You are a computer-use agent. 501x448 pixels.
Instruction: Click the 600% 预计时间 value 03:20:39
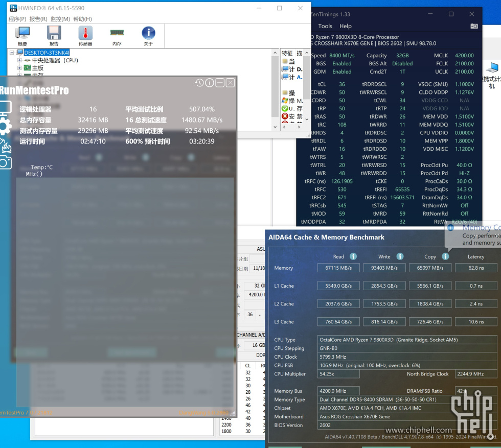click(x=201, y=141)
